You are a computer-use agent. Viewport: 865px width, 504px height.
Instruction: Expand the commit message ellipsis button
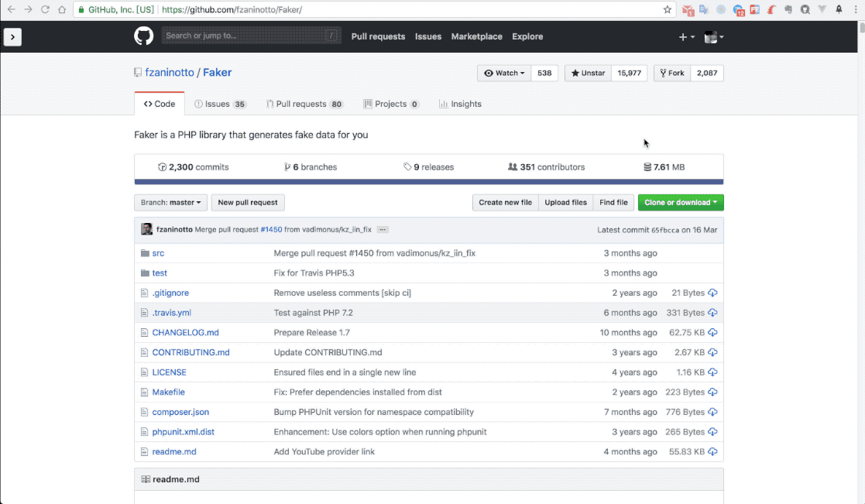(x=383, y=229)
